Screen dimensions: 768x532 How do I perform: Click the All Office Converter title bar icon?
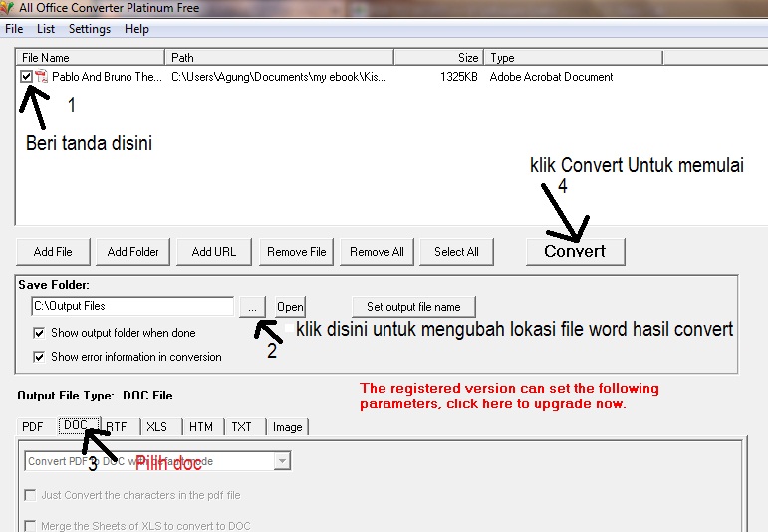pos(7,7)
